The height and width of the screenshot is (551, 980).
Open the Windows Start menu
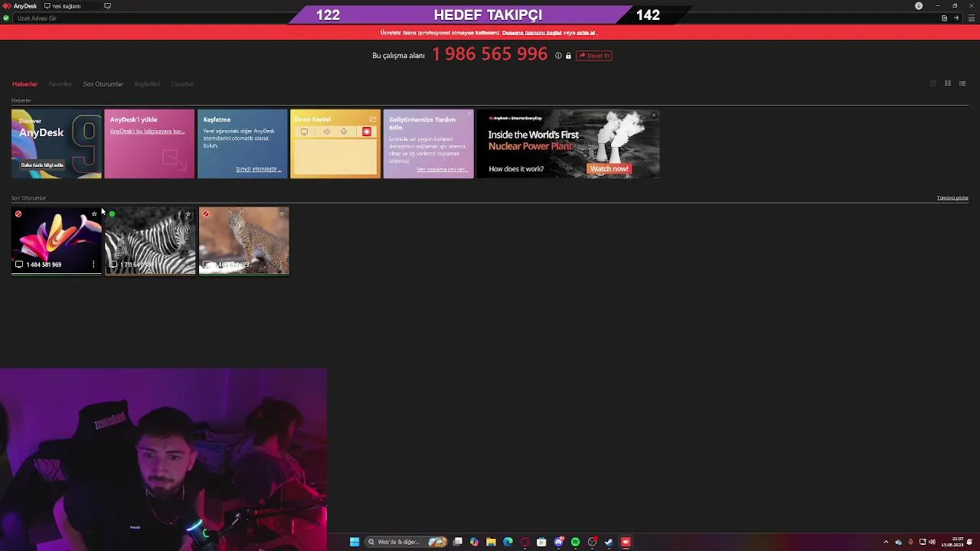(354, 542)
